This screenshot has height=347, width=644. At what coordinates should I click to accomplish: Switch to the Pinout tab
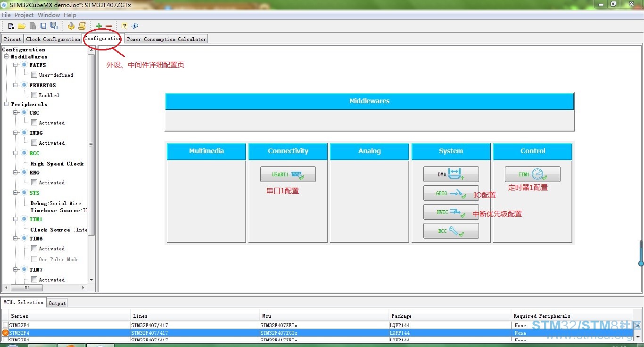coord(13,39)
